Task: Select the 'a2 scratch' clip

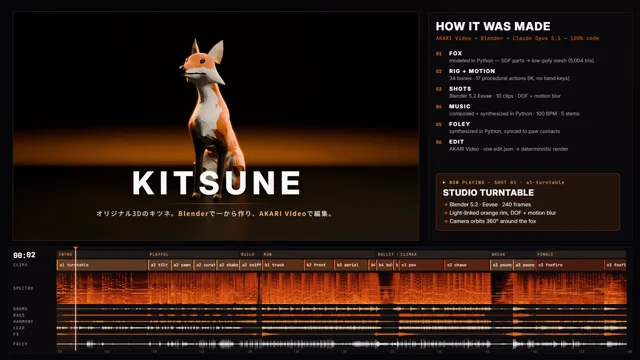Action: 205,265
